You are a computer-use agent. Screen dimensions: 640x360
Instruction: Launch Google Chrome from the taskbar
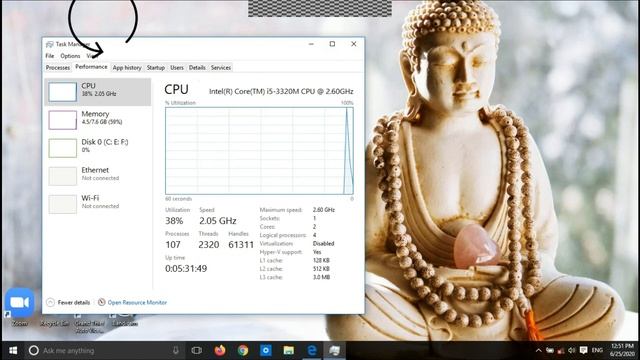(x=243, y=351)
